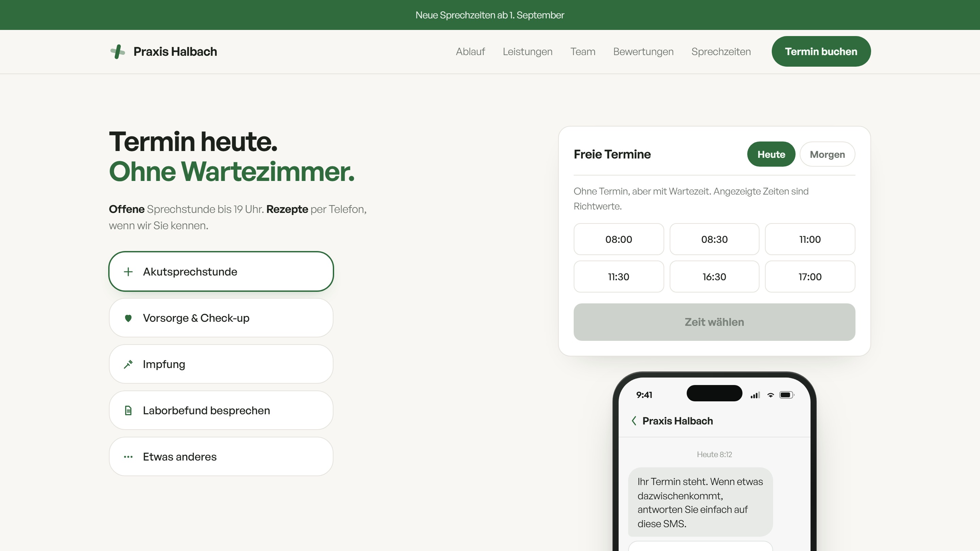The height and width of the screenshot is (551, 980).
Task: Choose the Etwas anderes option
Action: (221, 457)
